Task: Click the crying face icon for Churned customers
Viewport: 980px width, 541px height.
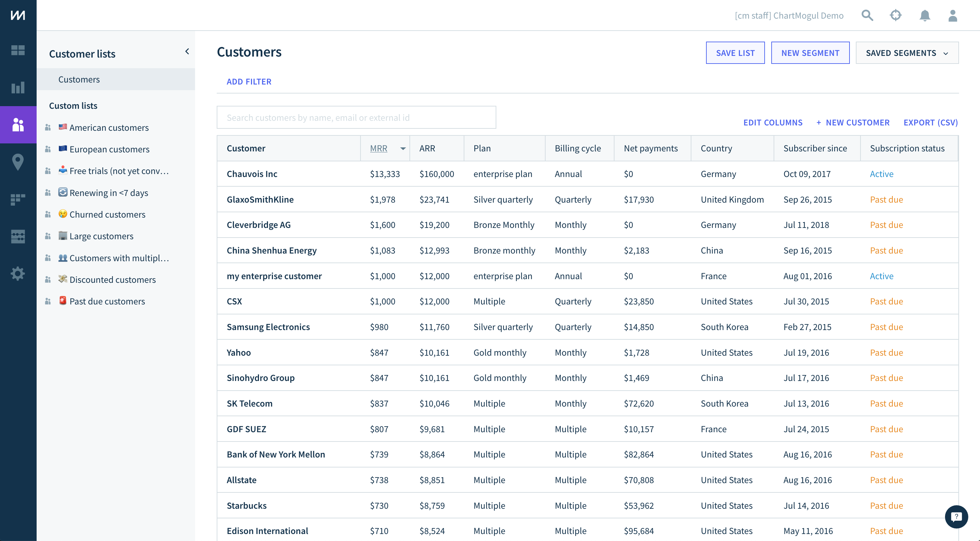Action: point(63,214)
